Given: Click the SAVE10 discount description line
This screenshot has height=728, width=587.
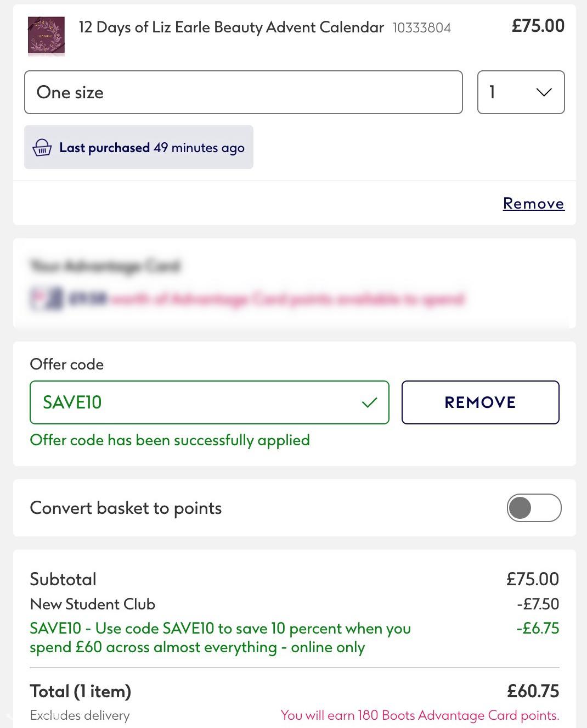Looking at the screenshot, I should pyautogui.click(x=220, y=637).
